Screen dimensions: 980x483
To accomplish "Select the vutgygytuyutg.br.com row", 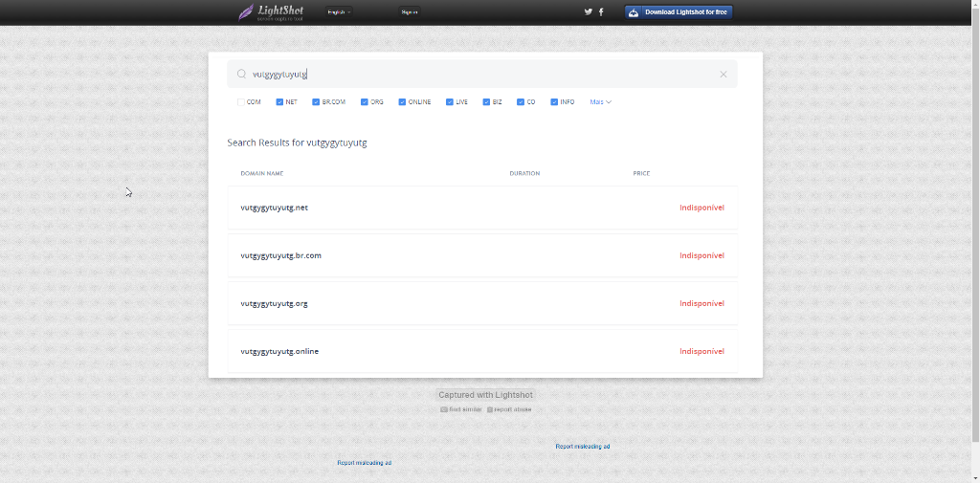I will [482, 255].
